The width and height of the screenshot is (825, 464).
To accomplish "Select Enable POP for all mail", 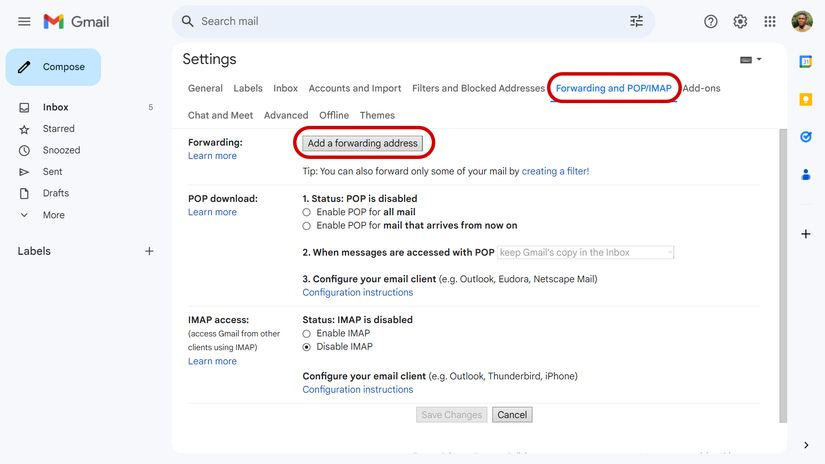I will (x=307, y=212).
